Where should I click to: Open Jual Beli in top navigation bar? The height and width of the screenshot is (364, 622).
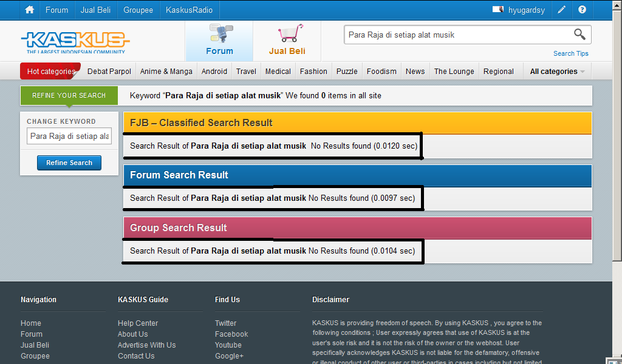coord(95,10)
